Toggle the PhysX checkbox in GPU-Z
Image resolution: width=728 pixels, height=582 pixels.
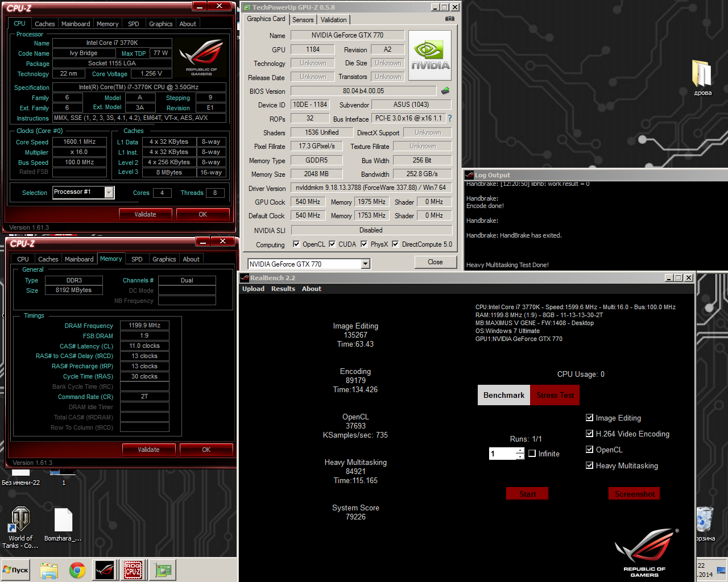pyautogui.click(x=364, y=244)
